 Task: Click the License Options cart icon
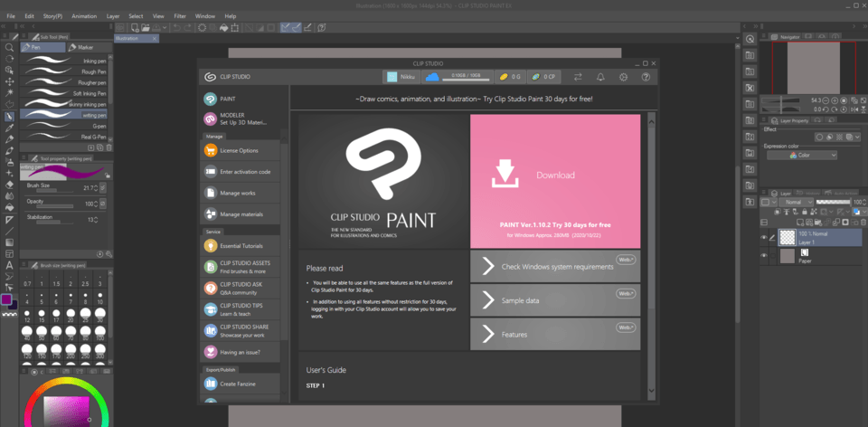[x=210, y=150]
